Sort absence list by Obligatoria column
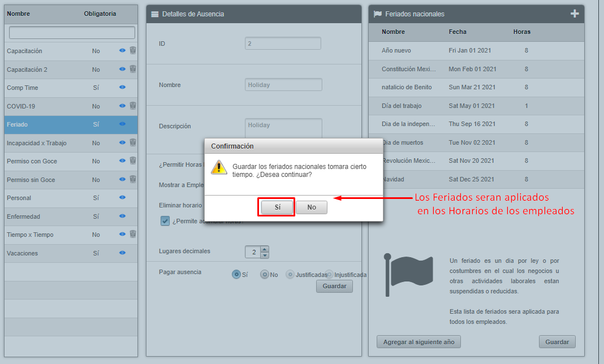Viewport: 604px width, 364px height. (x=100, y=14)
